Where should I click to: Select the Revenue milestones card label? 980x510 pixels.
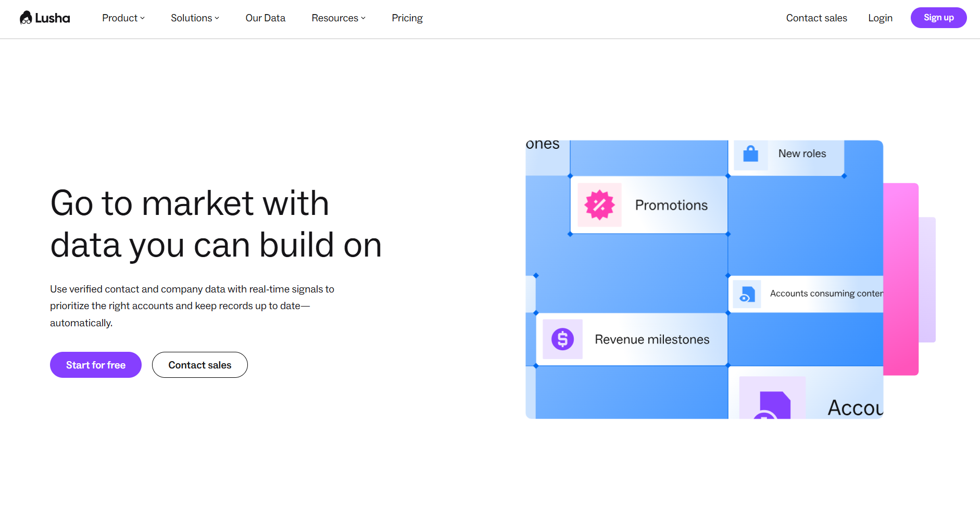point(652,340)
